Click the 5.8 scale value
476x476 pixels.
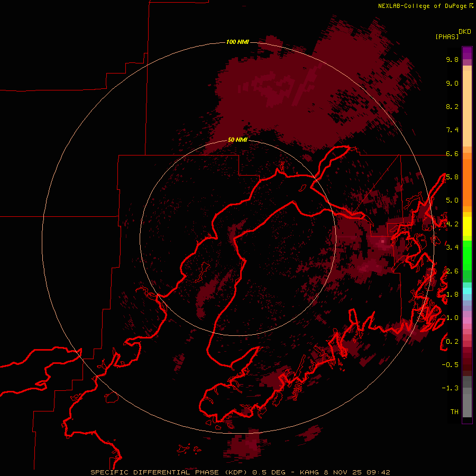click(452, 177)
